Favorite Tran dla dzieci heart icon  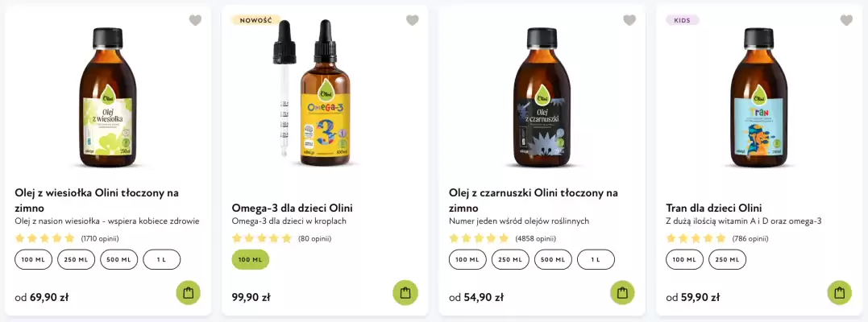[846, 20]
